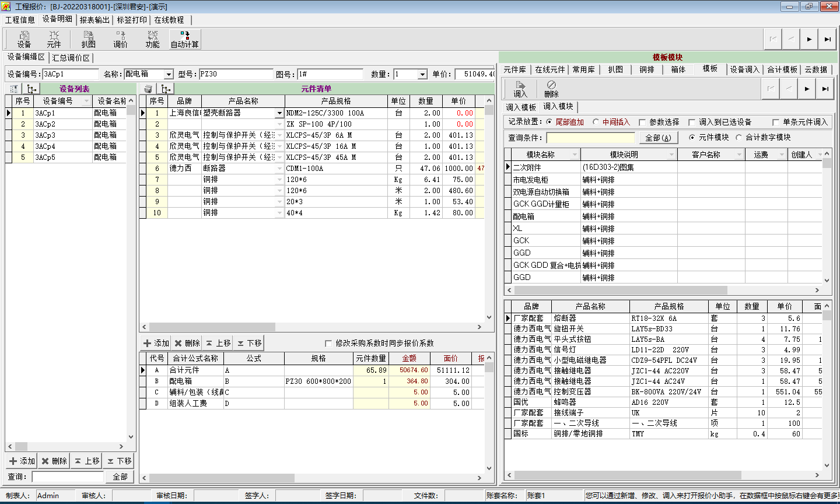Image resolution: width=840 pixels, height=504 pixels.
Task: Open 在线教程 menu tab
Action: pyautogui.click(x=169, y=20)
